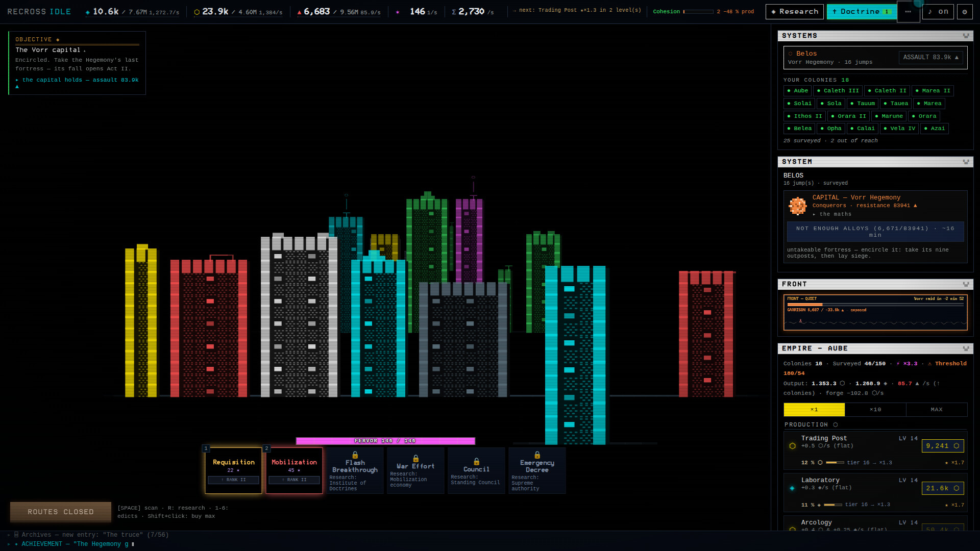Buy Trading Post for 9,241
The width and height of the screenshot is (980, 551).
pyautogui.click(x=943, y=446)
